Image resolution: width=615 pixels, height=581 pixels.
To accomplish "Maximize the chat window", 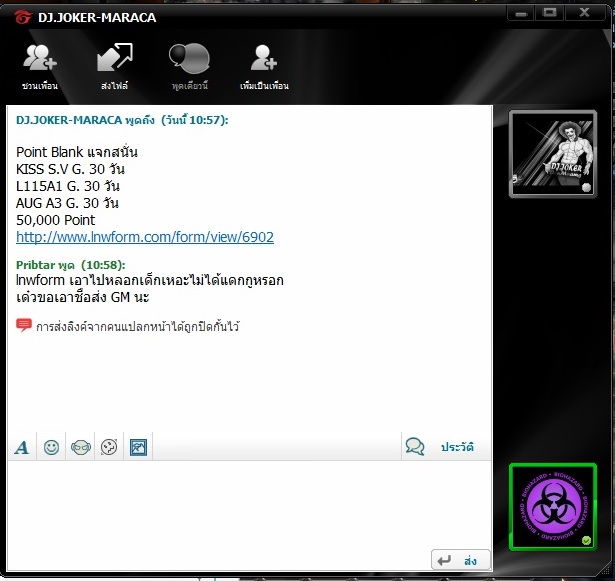I will 549,13.
